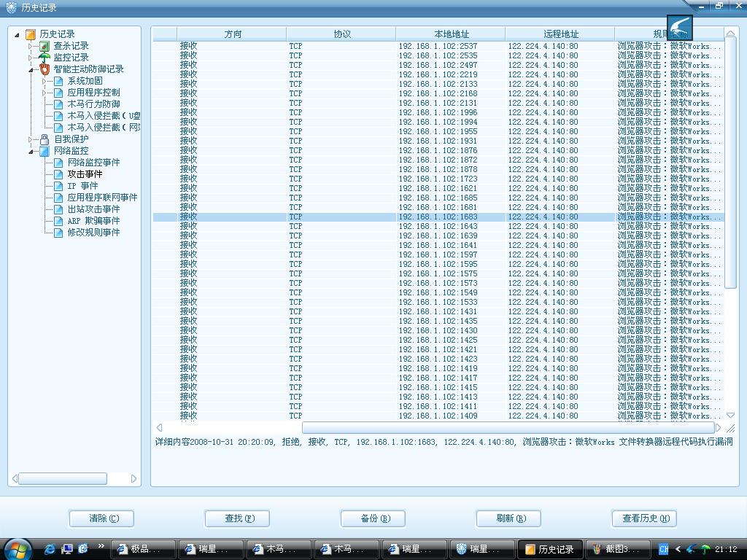Collapse the 网络监控 node

31,152
